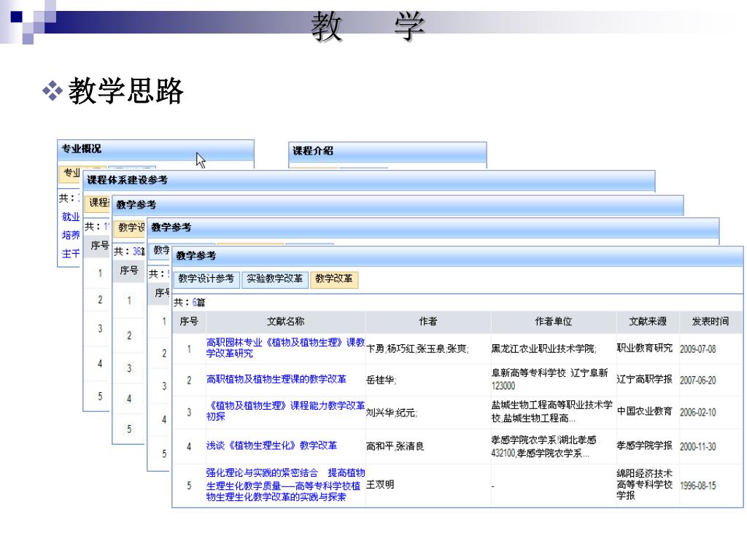Open the link 浅谈《植物生理生化》教学改革

(271, 446)
